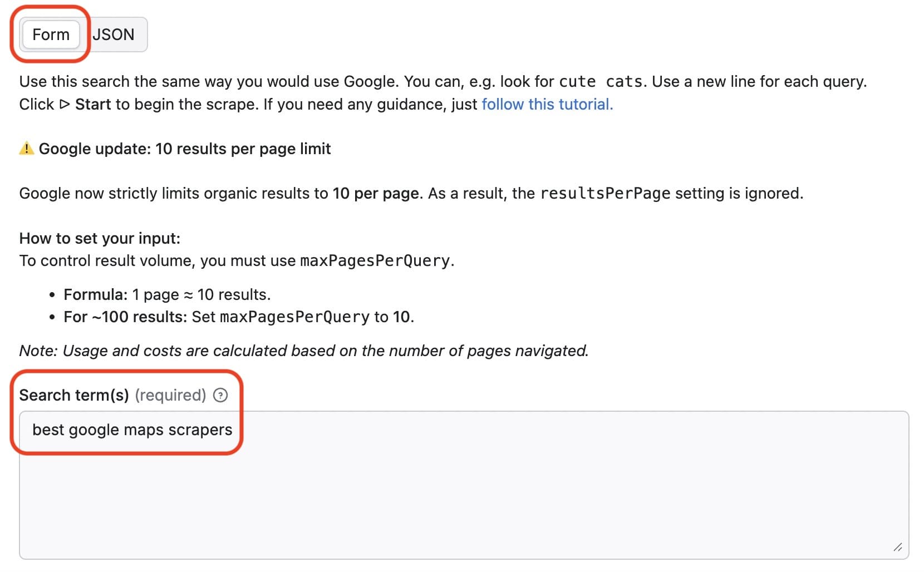Click the "best google maps scrapers" query text
This screenshot has width=924, height=572.
coord(132,430)
